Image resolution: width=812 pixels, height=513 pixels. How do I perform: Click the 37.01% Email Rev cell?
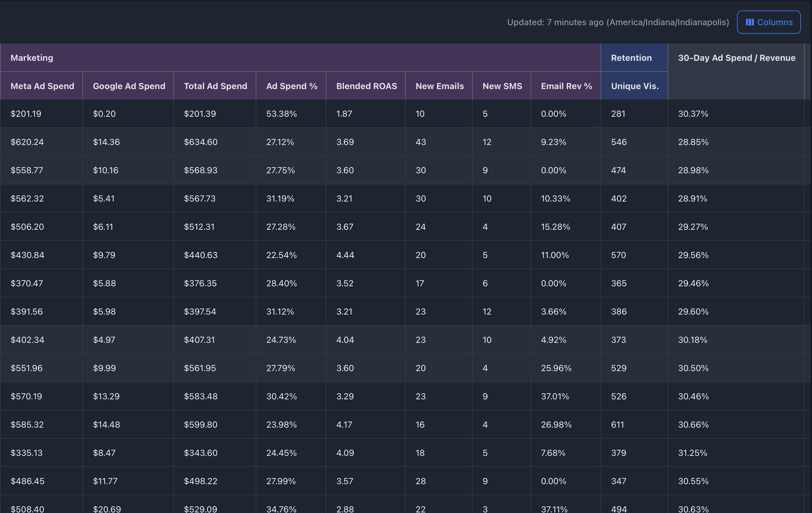click(555, 396)
